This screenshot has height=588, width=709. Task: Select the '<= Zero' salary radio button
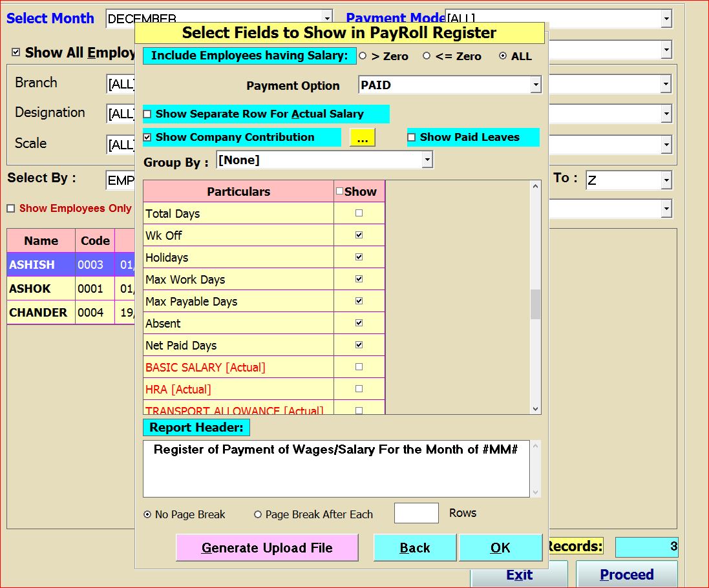pos(427,56)
